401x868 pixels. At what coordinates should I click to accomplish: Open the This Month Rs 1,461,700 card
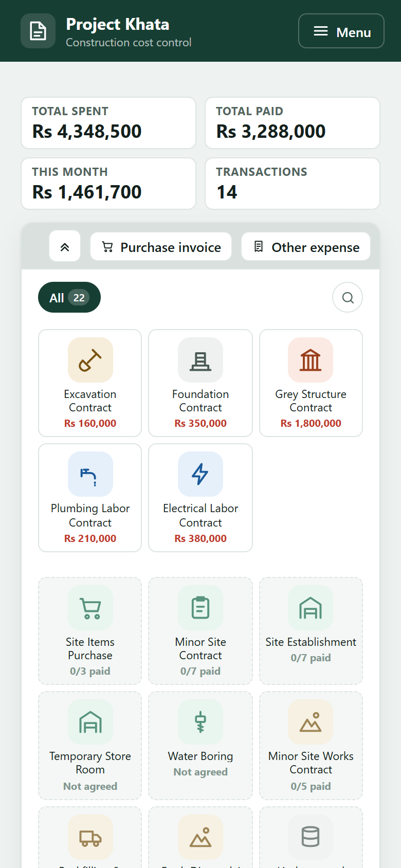tap(108, 184)
